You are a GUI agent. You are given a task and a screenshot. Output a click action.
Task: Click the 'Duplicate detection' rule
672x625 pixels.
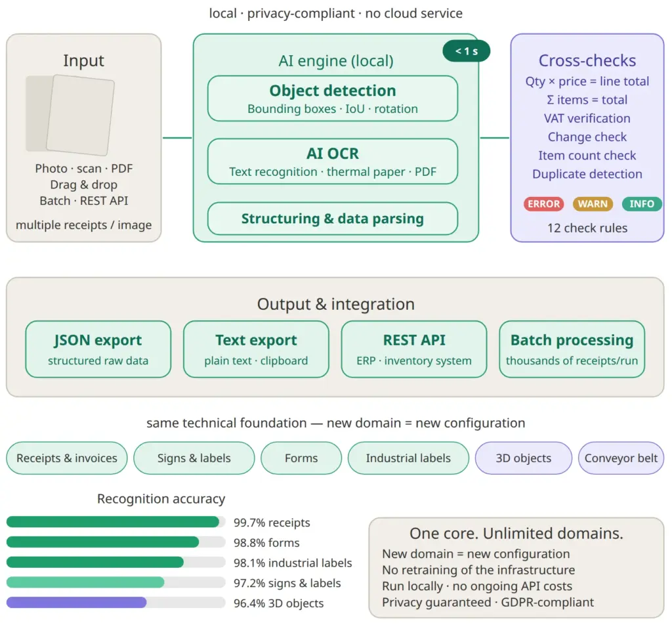coord(587,174)
